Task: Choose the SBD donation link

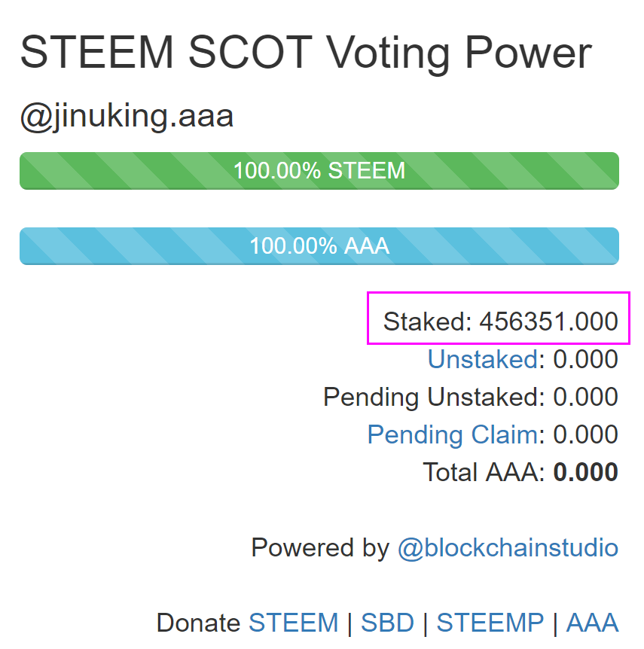Action: click(387, 623)
